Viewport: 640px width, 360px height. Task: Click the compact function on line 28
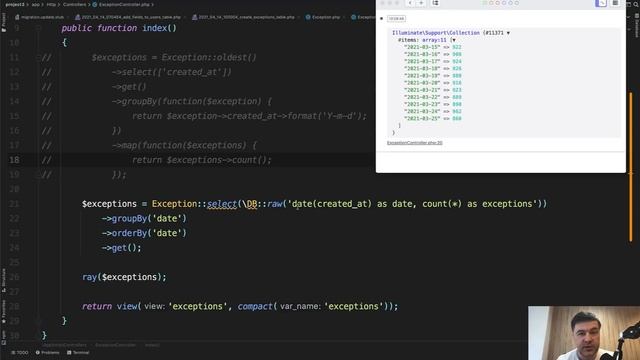[255, 307]
